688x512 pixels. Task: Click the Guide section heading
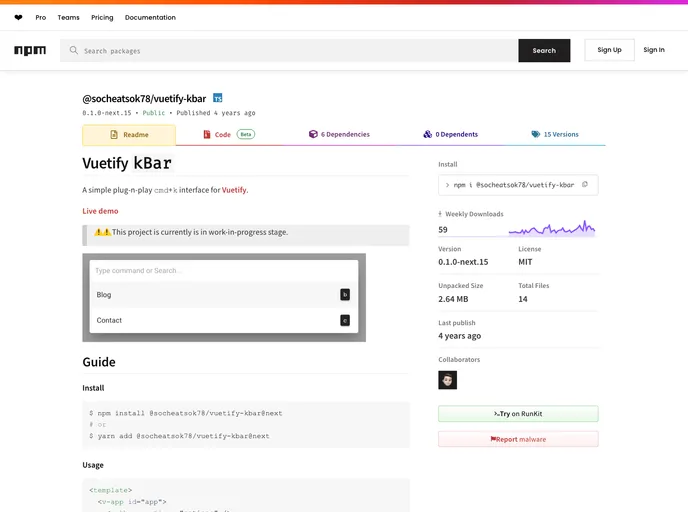[x=99, y=362]
